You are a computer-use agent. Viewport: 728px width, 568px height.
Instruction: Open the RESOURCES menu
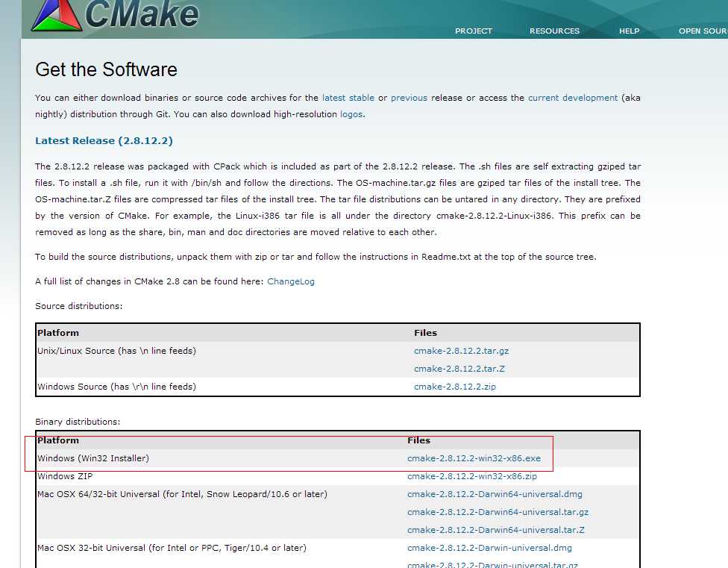(x=554, y=31)
